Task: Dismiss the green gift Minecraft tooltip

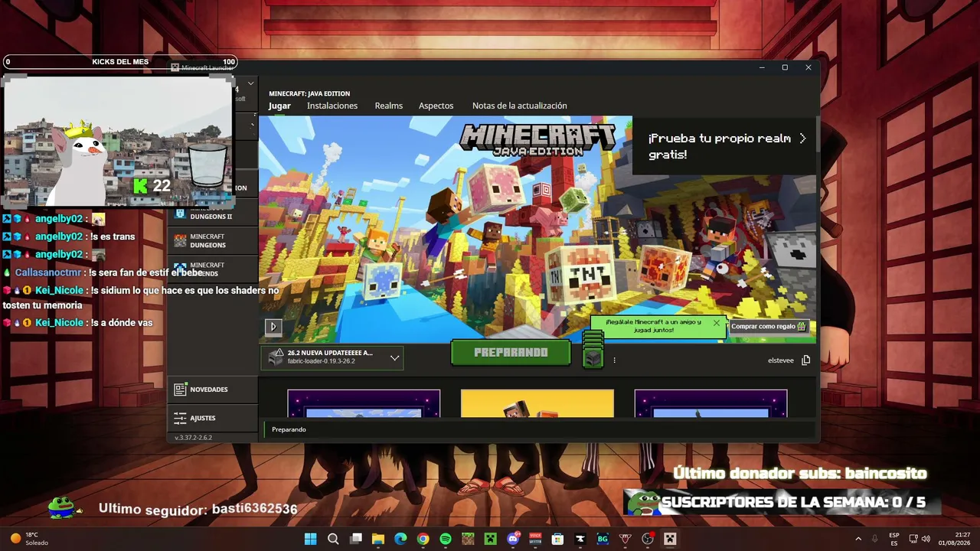Action: tap(717, 323)
